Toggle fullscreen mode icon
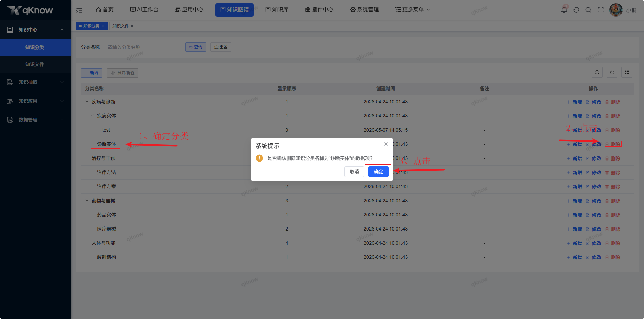The image size is (644, 319). (x=601, y=10)
